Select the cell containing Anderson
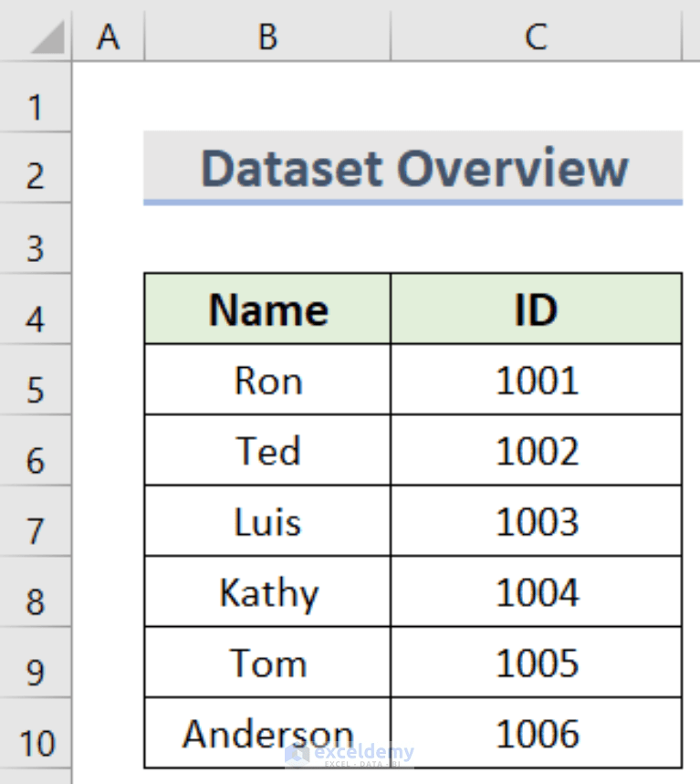This screenshot has width=700, height=784. click(x=266, y=734)
